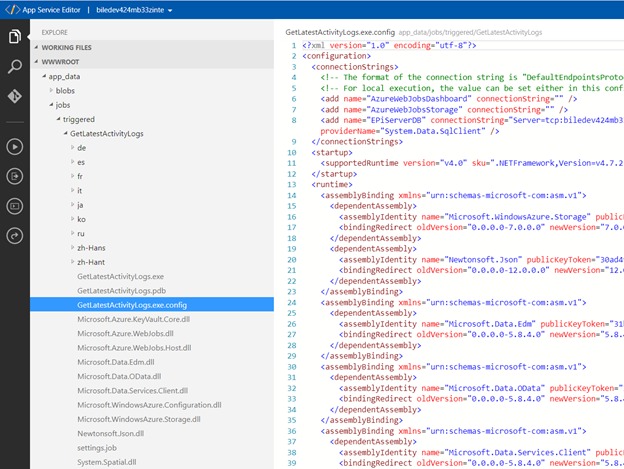This screenshot has width=624, height=469.
Task: Collapse the triggered folder
Action: [x=78, y=118]
